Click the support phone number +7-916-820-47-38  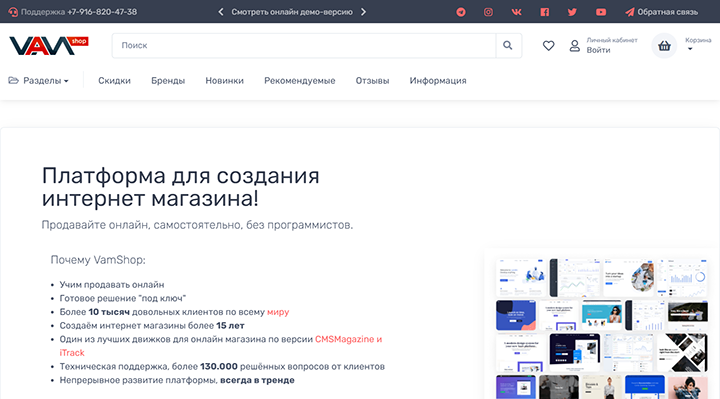pyautogui.click(x=102, y=12)
